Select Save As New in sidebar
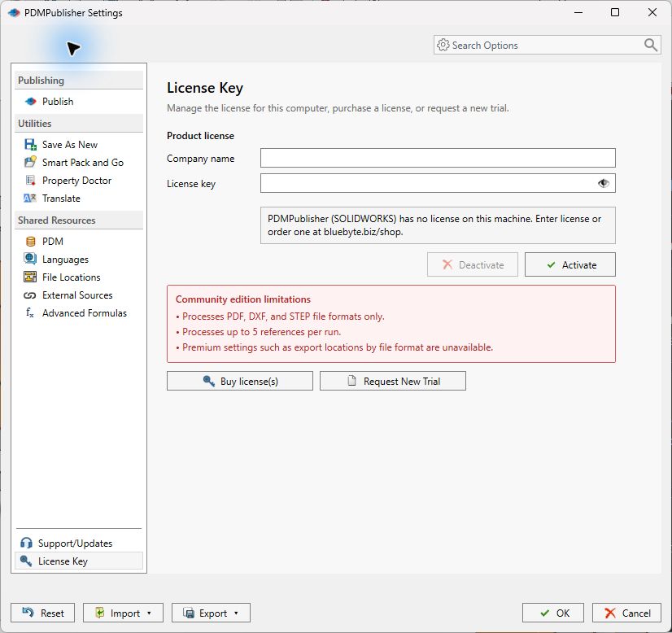This screenshot has height=633, width=672. [x=79, y=145]
